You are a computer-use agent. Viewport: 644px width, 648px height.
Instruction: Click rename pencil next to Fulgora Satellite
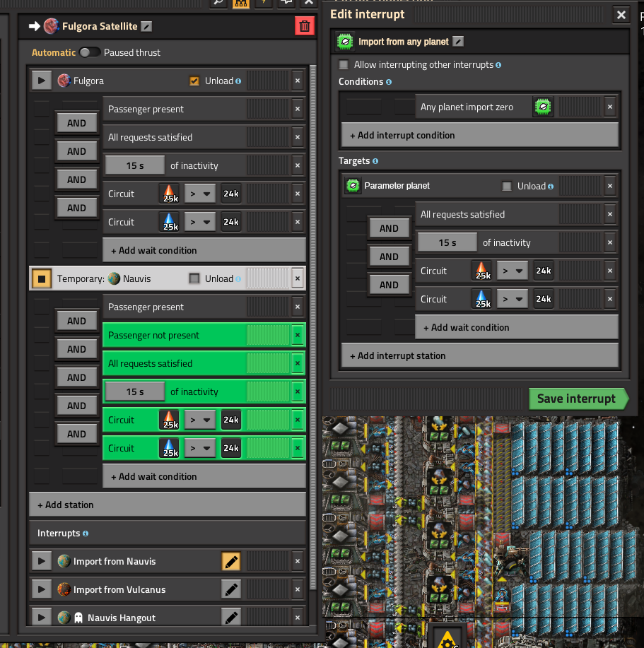(146, 26)
